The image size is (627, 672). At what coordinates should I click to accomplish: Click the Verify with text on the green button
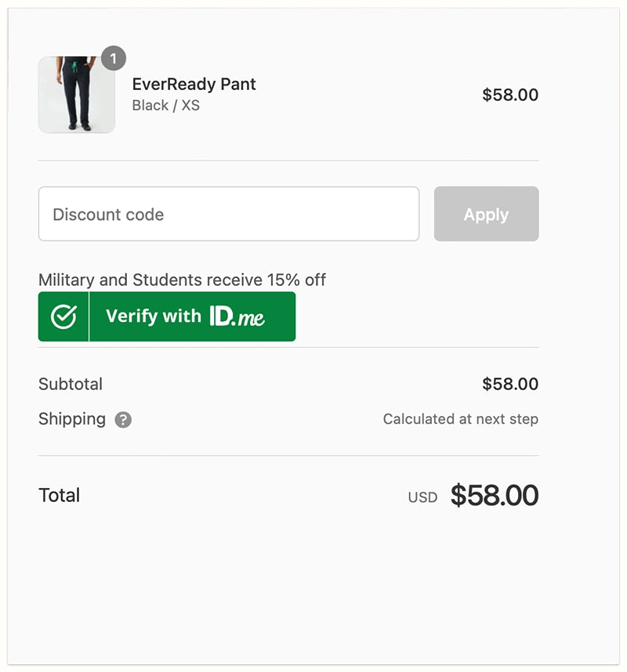[154, 316]
